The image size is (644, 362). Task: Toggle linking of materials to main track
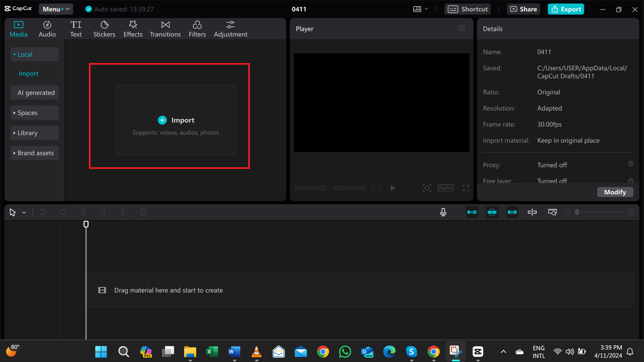coord(512,212)
